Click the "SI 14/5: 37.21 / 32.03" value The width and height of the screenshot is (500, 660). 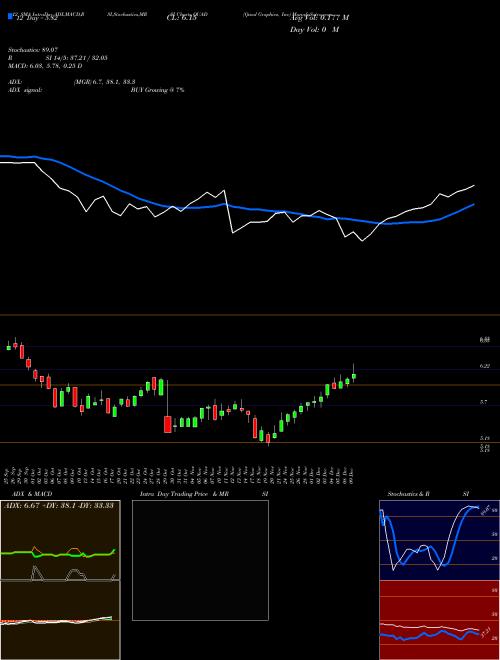(77, 58)
